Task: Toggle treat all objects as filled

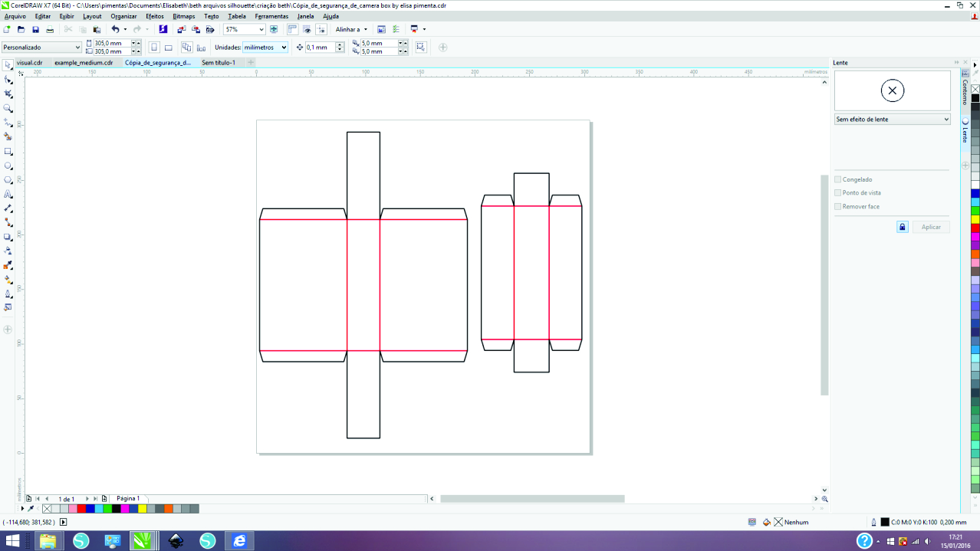Action: coord(421,48)
